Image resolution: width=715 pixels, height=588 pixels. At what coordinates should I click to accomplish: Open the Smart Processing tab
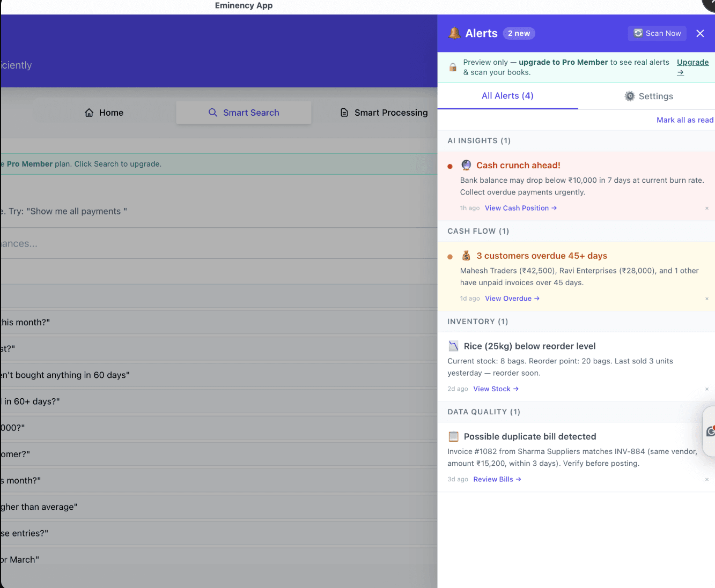coord(384,113)
